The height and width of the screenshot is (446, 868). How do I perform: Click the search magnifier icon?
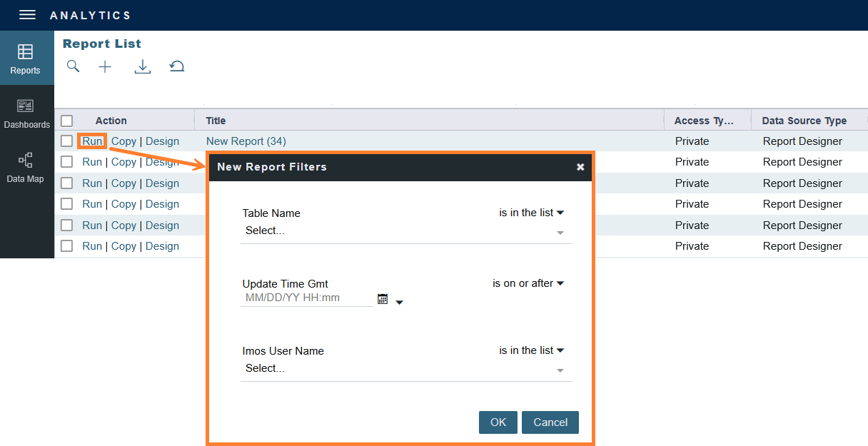tap(73, 66)
